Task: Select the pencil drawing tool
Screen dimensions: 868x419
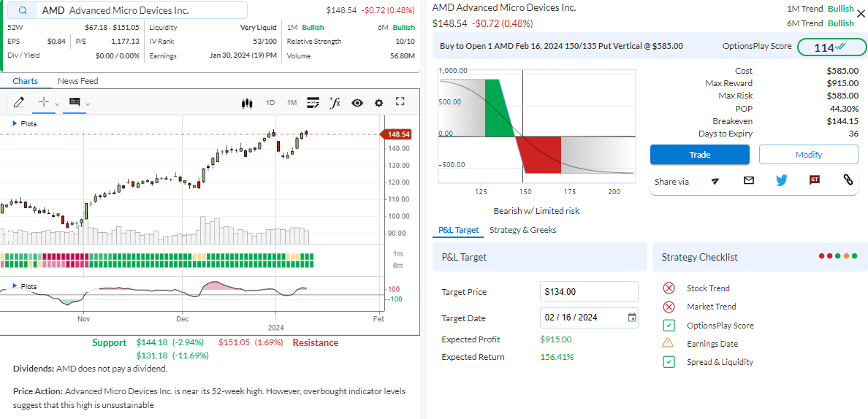Action: 19,102
